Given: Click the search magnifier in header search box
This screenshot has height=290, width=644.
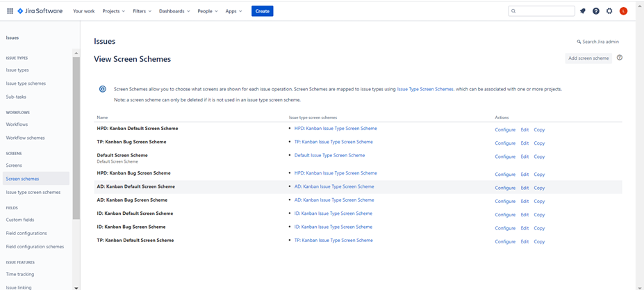Looking at the screenshot, I should 513,11.
